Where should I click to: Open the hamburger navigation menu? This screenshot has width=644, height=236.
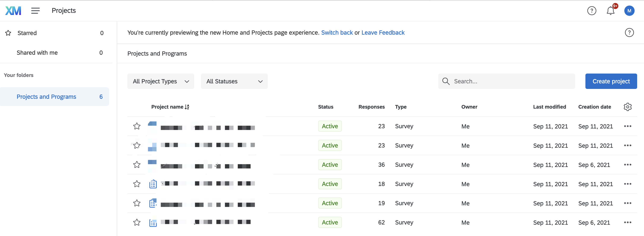(x=35, y=10)
